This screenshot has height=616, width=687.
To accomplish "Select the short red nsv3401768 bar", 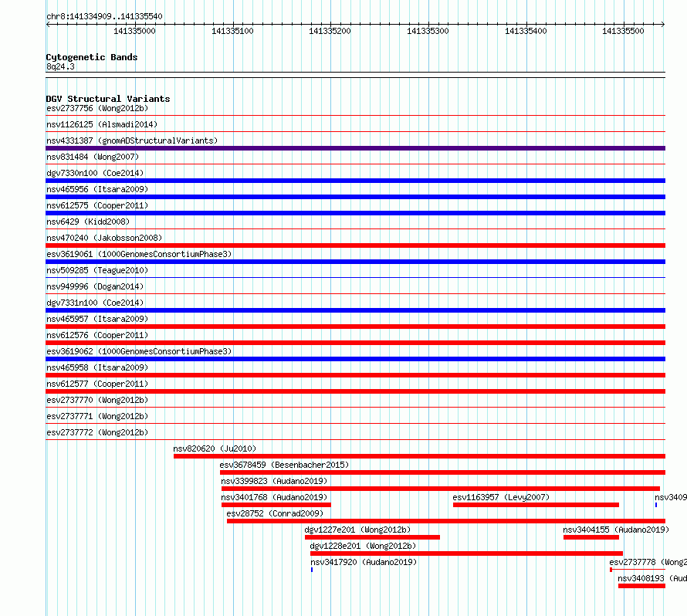I will (x=276, y=505).
